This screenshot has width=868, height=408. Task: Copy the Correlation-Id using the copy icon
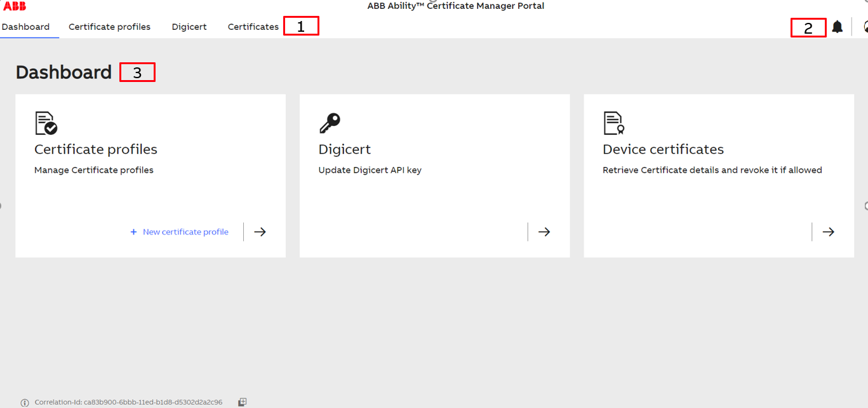[242, 402]
